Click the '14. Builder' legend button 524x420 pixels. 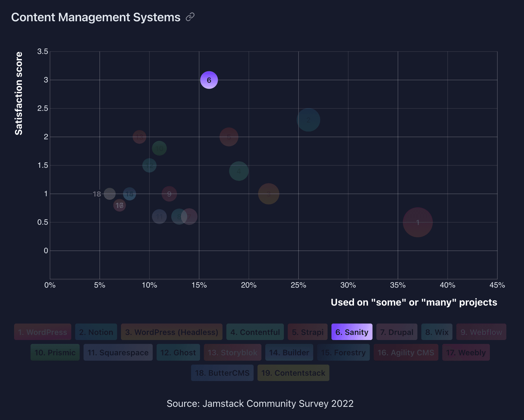click(x=289, y=352)
